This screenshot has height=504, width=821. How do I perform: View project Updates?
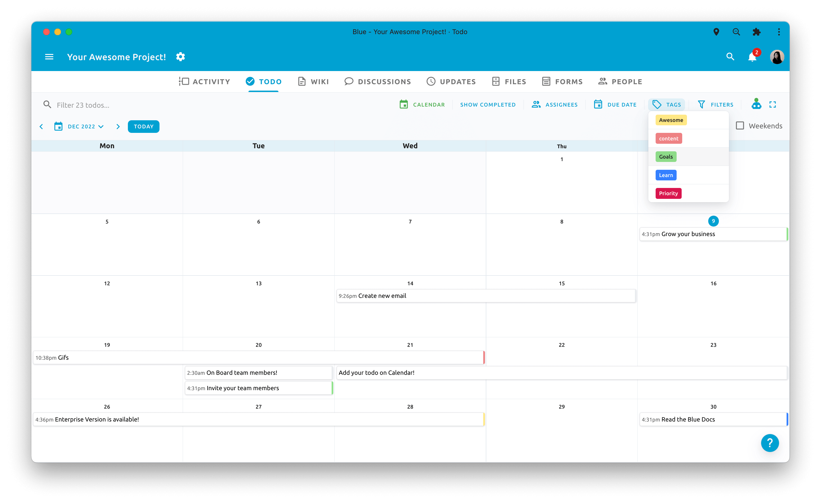[451, 81]
